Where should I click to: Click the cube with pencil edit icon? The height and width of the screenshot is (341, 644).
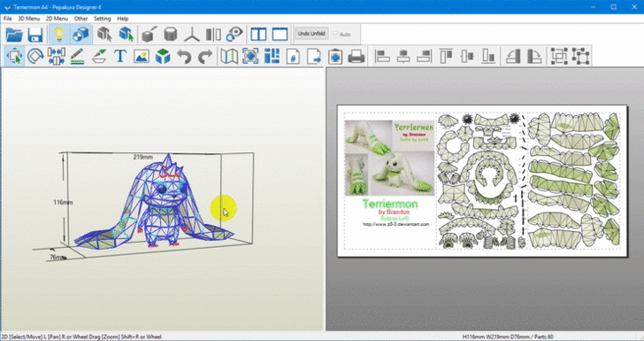tap(149, 35)
